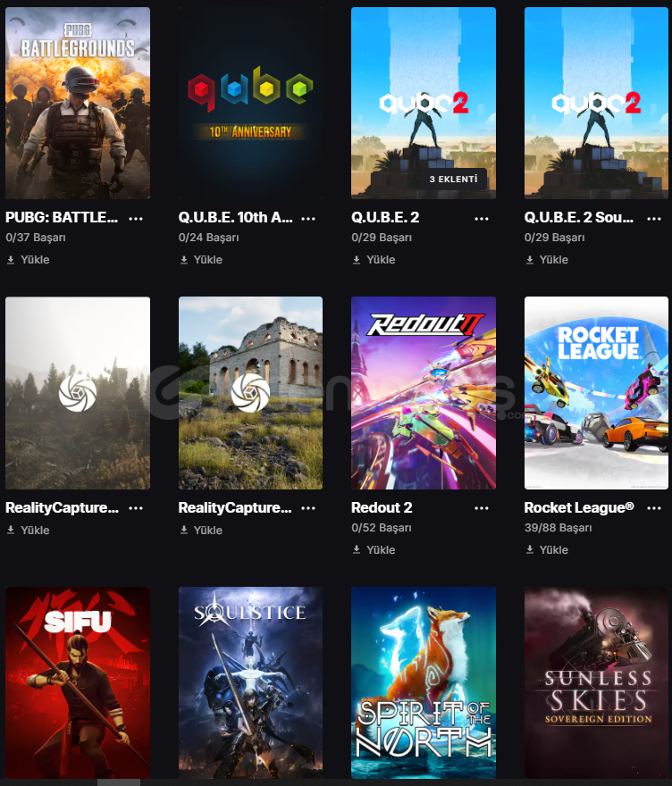
Task: Click the 3 EKLENTİ badge on Q.U.B.E. 2
Action: tap(454, 179)
